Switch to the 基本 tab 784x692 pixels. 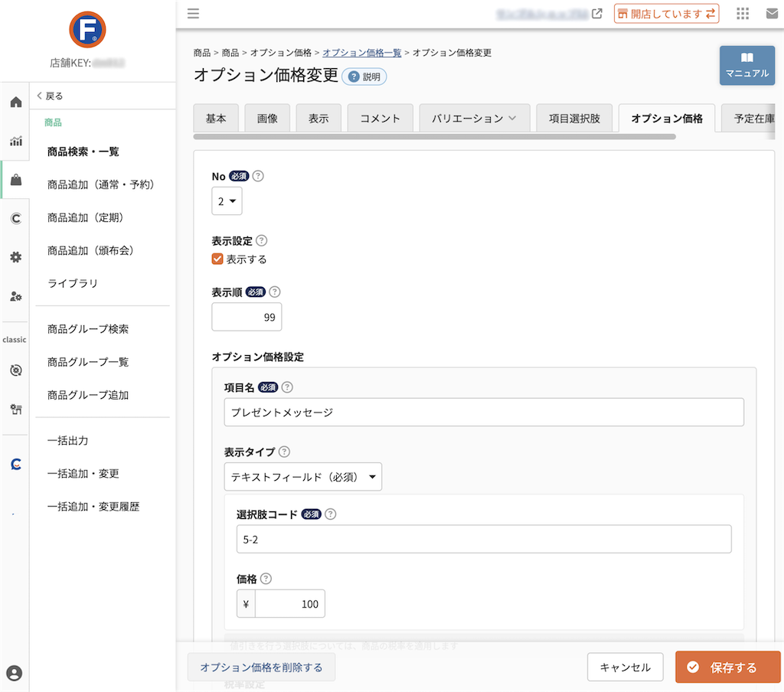(x=216, y=119)
